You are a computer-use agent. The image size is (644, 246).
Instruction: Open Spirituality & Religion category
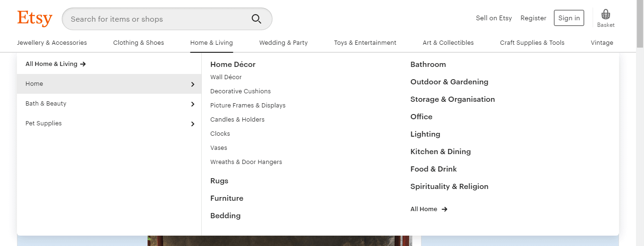pos(449,187)
